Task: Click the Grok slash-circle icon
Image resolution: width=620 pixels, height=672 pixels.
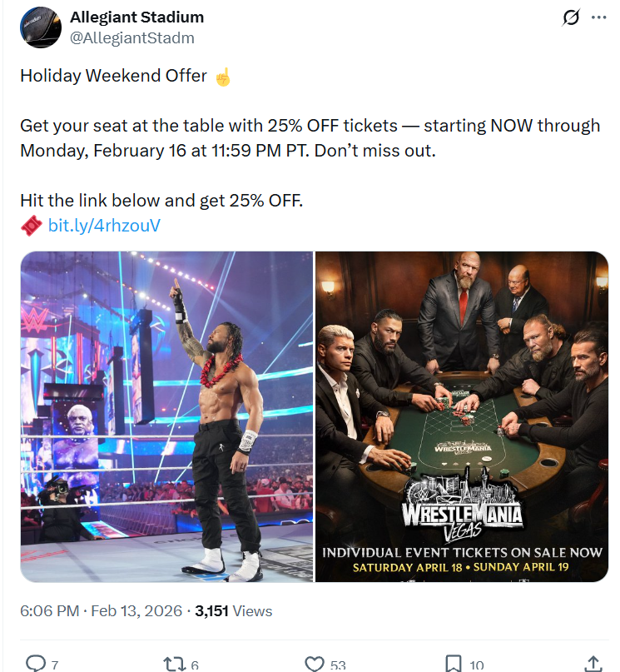Action: click(571, 17)
